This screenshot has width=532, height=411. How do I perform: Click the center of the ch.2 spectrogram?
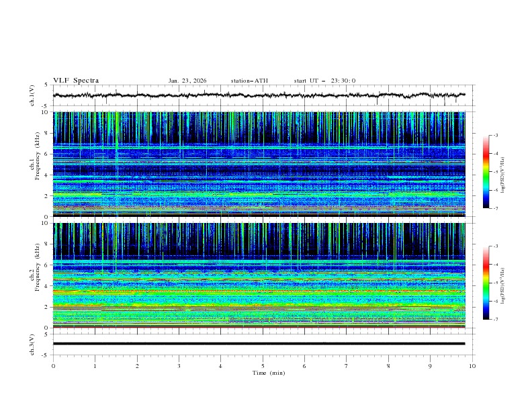point(263,275)
